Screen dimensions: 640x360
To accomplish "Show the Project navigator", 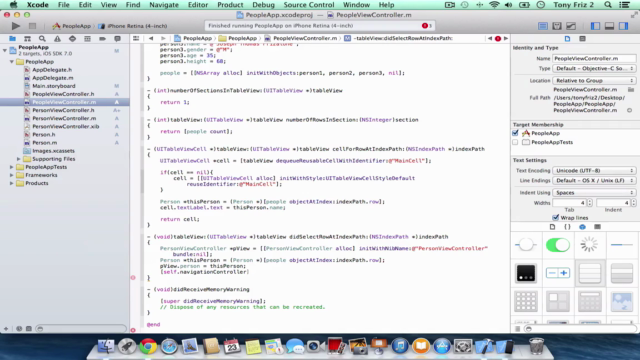I will pos(13,38).
